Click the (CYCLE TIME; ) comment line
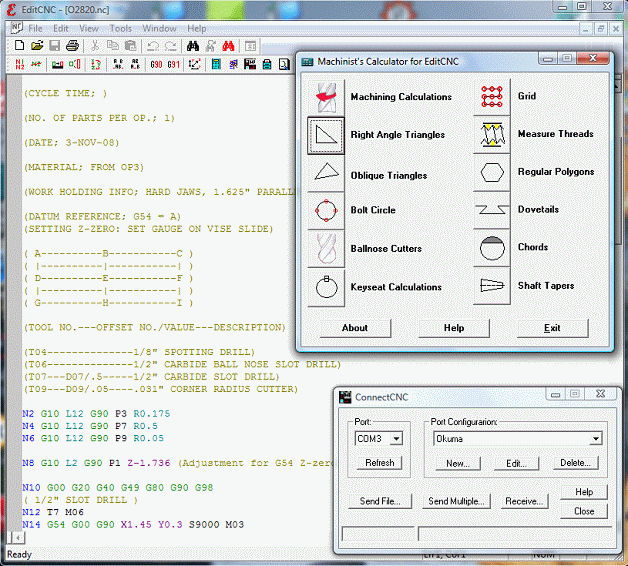Image resolution: width=628 pixels, height=566 pixels. pyautogui.click(x=65, y=93)
